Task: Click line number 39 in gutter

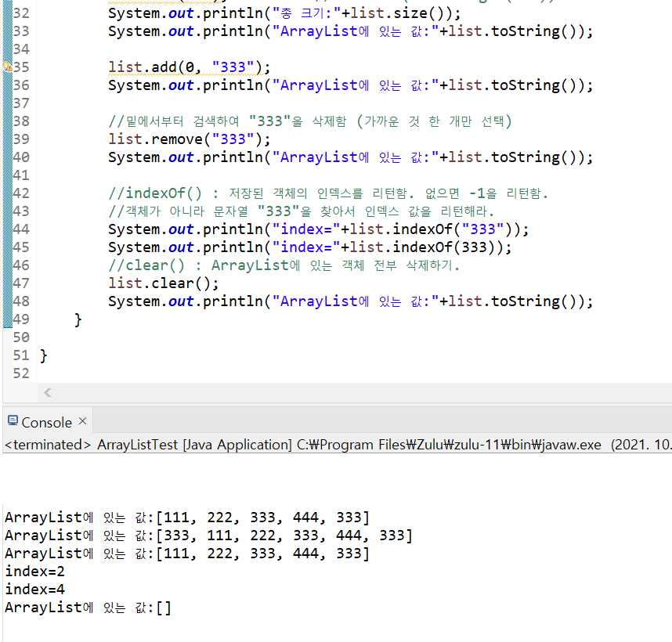Action: [x=21, y=139]
